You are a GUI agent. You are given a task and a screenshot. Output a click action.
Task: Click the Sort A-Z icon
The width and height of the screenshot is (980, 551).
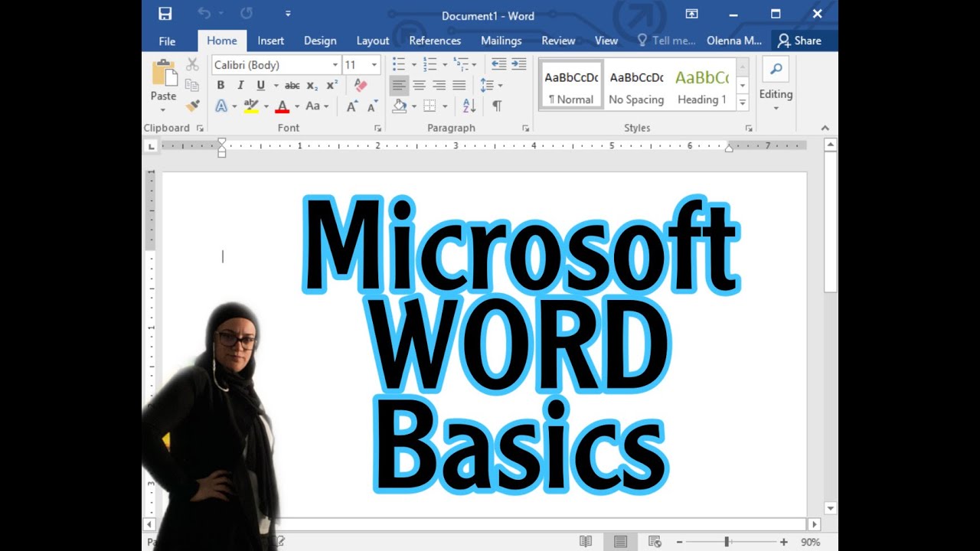click(469, 106)
